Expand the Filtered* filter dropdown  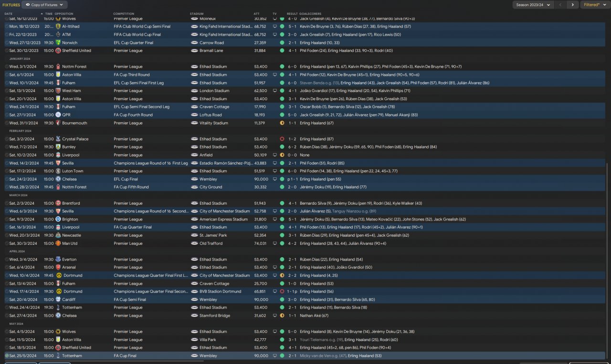[595, 5]
